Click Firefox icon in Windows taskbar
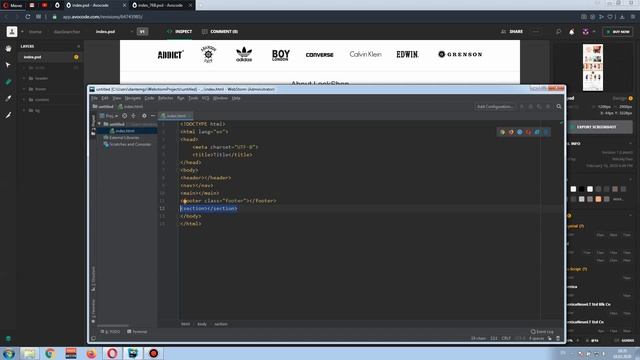Image resolution: width=640 pixels, height=360 pixels. tap(91, 353)
